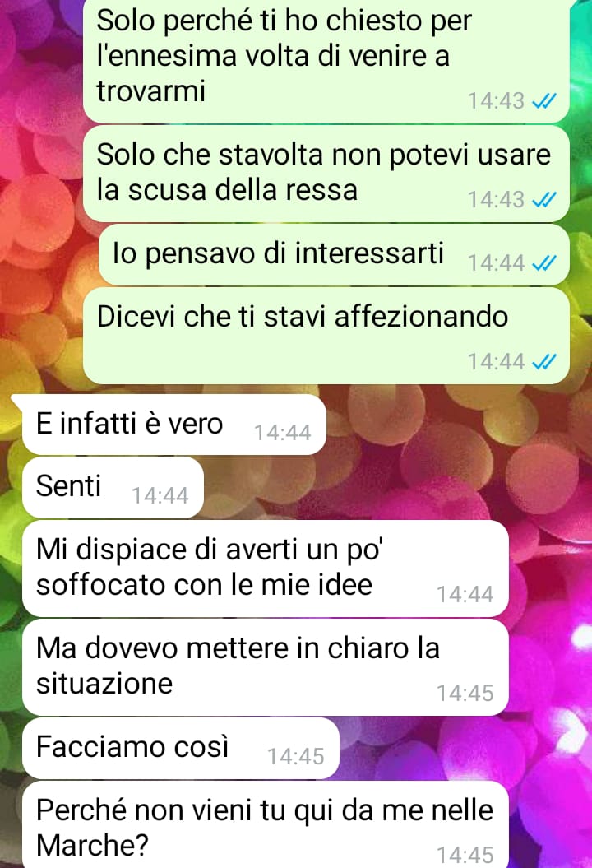The width and height of the screenshot is (592, 868).
Task: Tap the 'Ma dovevo mettere in chiaro' bubble
Action: [265, 667]
